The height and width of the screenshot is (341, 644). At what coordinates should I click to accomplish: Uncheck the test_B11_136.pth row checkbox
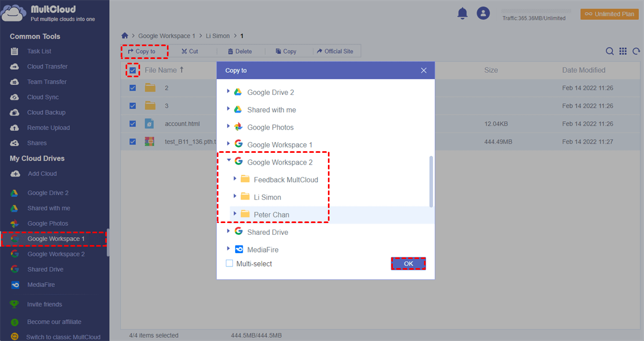(x=133, y=142)
